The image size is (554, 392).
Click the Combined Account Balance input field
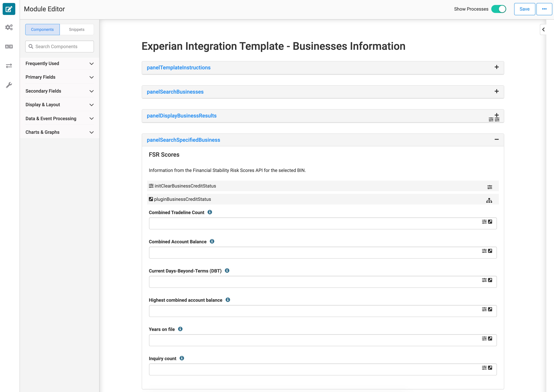[x=323, y=252]
